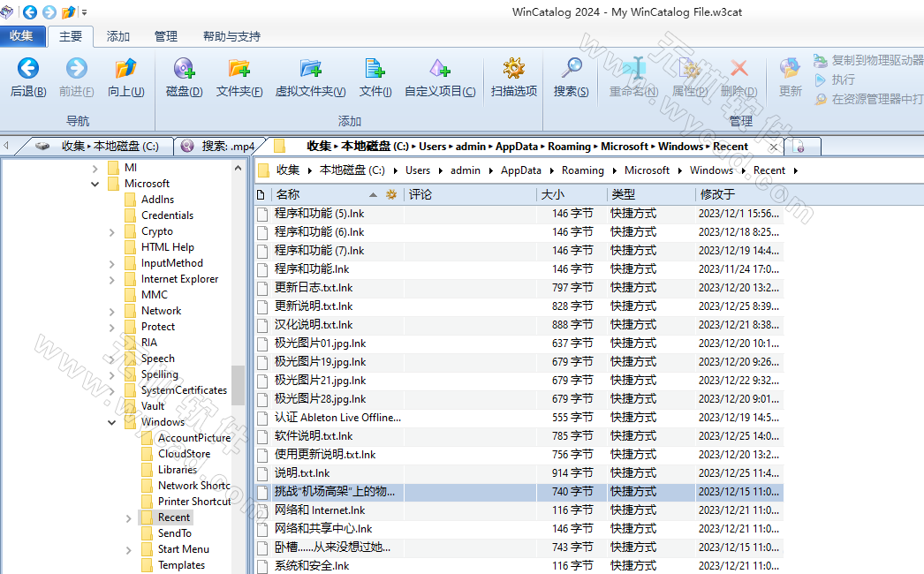Expand the Crypto tree node
The image size is (924, 574).
[x=111, y=230]
